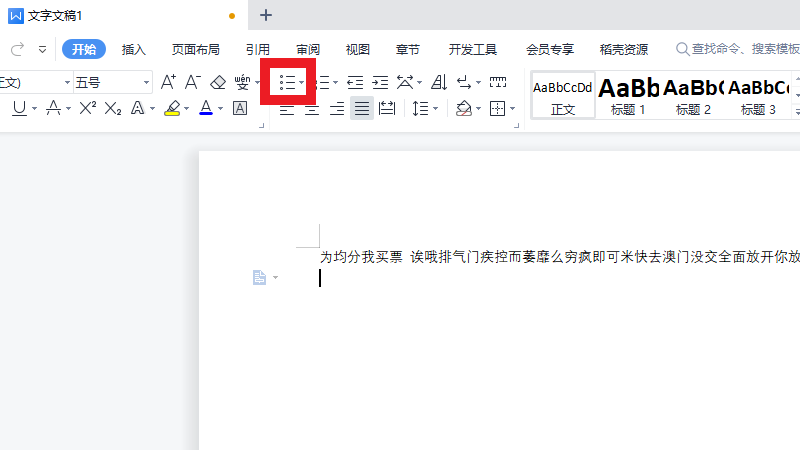Screen dimensions: 800x450
Task: Expand line spacing options dropdown
Action: point(436,108)
